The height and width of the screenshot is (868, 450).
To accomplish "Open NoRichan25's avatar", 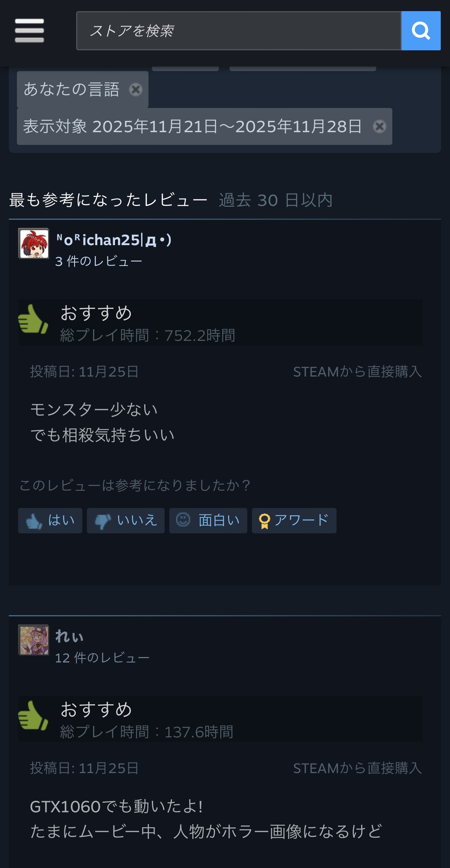I will (34, 243).
